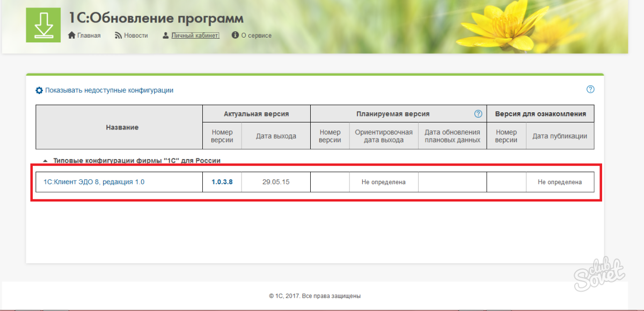The width and height of the screenshot is (644, 311).
Task: Click version number 1.0.3.8 link
Action: pyautogui.click(x=222, y=182)
